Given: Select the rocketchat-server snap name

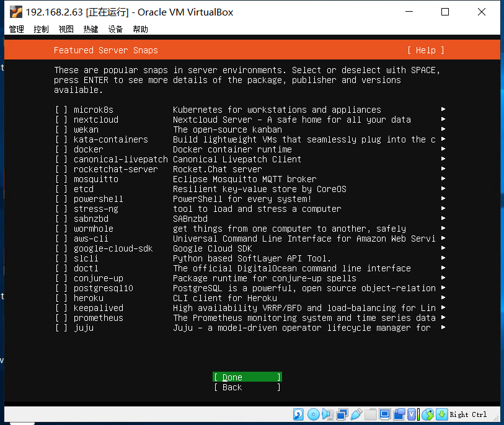Looking at the screenshot, I should click(116, 169).
